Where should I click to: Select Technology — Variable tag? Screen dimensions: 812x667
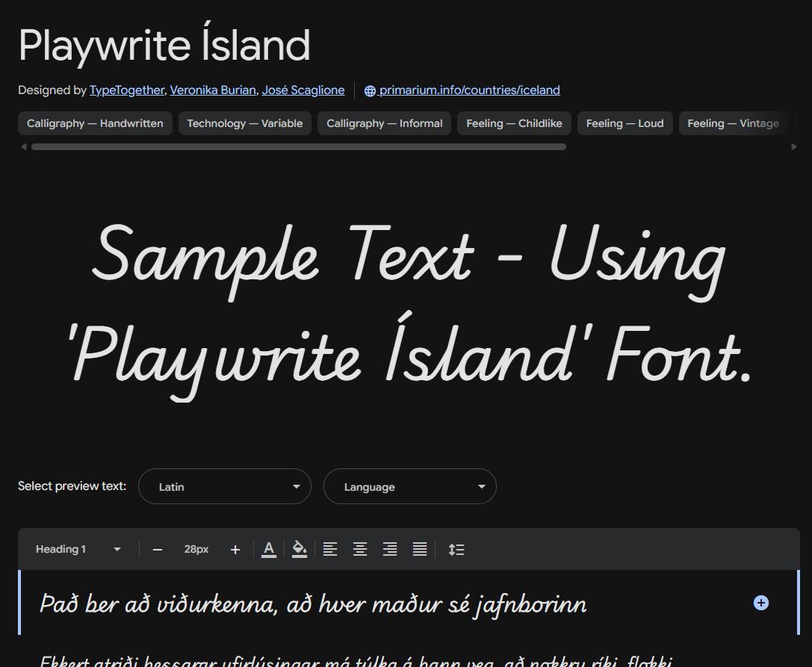(245, 123)
